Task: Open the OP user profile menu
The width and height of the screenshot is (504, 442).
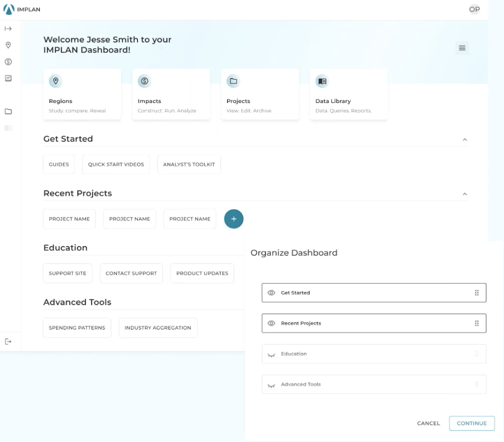Action: pyautogui.click(x=474, y=9)
